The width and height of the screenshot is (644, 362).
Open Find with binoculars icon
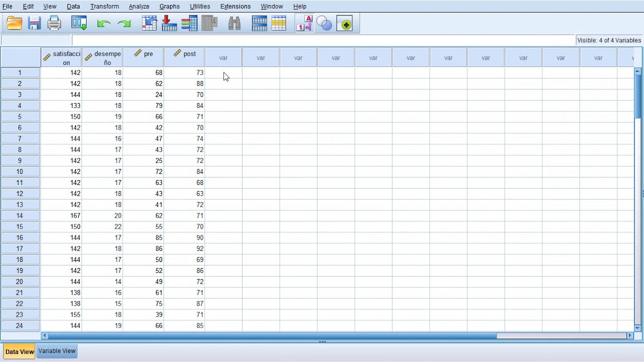[234, 23]
